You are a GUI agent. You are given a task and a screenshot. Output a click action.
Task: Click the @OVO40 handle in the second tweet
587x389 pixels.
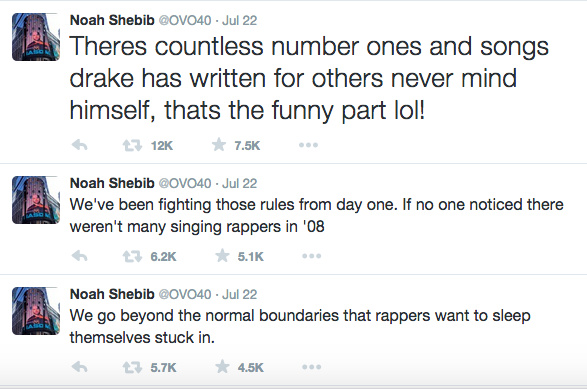pyautogui.click(x=185, y=183)
